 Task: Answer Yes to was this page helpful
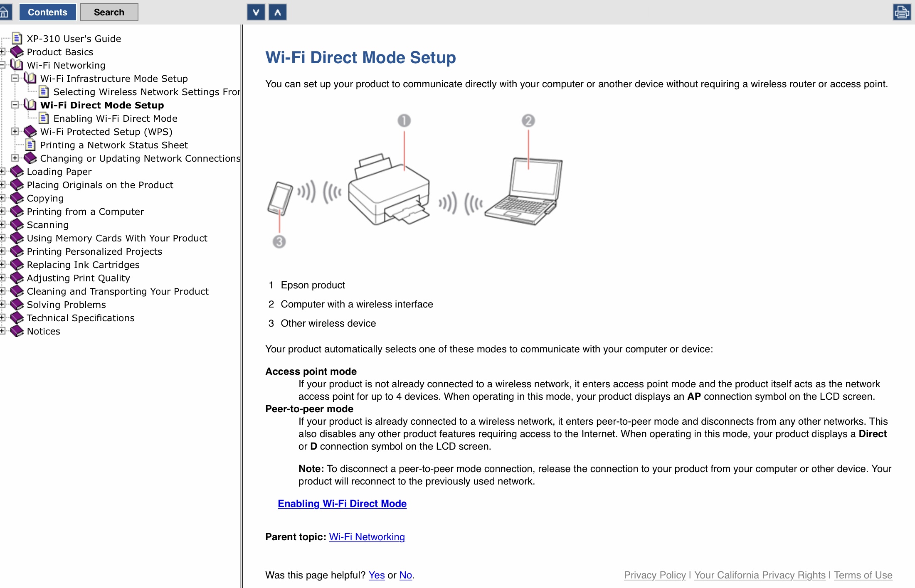click(x=377, y=575)
